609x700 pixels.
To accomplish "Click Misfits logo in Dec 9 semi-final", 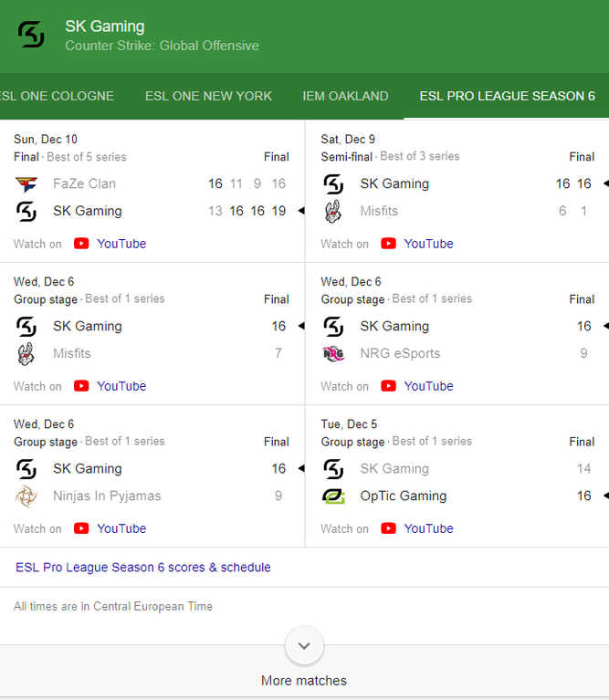I will click(333, 211).
